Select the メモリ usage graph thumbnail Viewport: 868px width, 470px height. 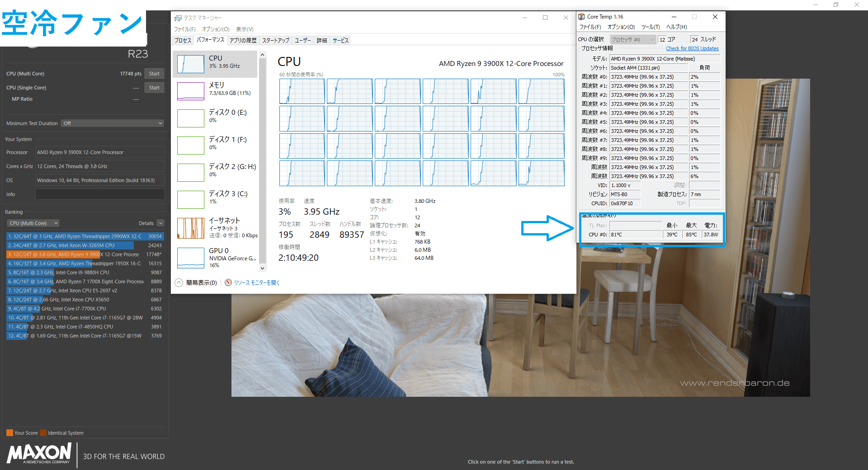[190, 91]
